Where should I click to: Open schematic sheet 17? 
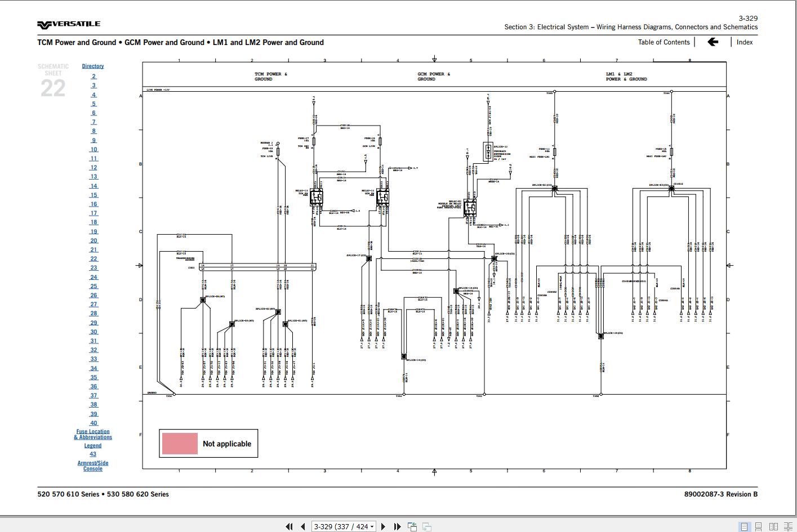93,213
